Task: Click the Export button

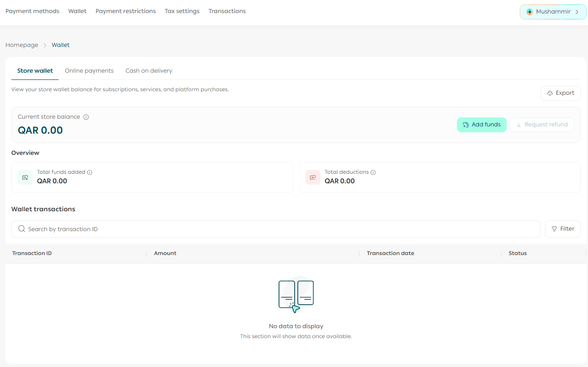Action: click(560, 93)
